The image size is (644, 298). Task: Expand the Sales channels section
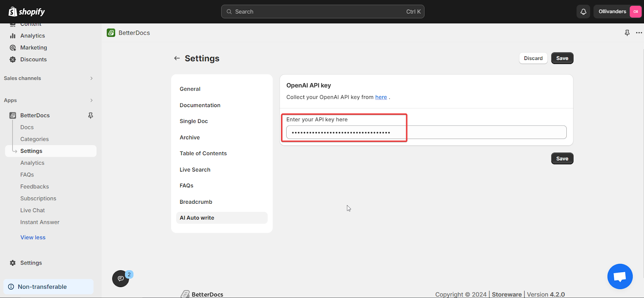91,79
